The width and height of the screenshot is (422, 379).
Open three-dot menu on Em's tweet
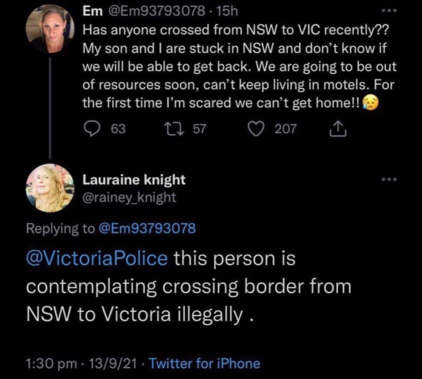[x=389, y=11]
